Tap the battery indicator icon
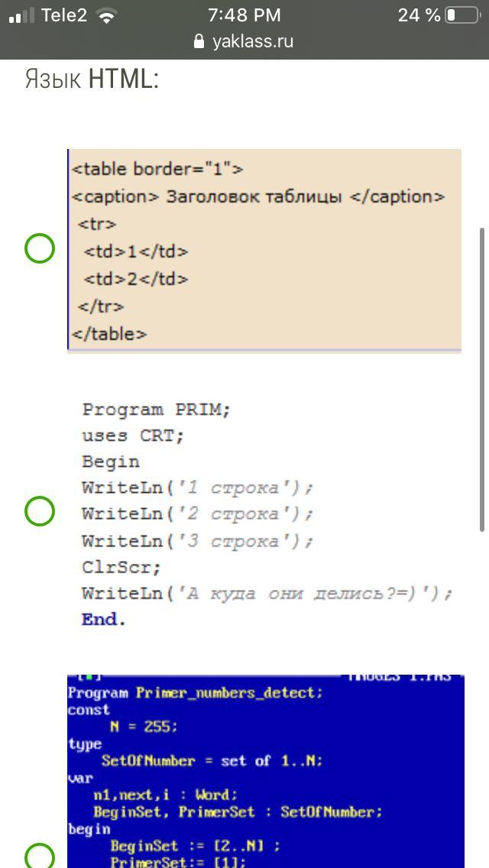The height and width of the screenshot is (868, 489). click(462, 15)
